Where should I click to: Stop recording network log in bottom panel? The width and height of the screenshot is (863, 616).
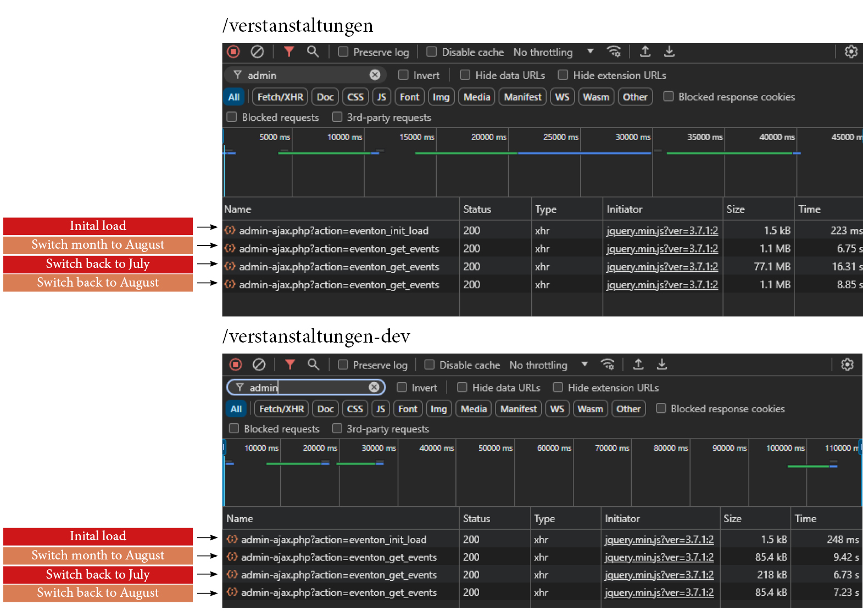pos(236,365)
